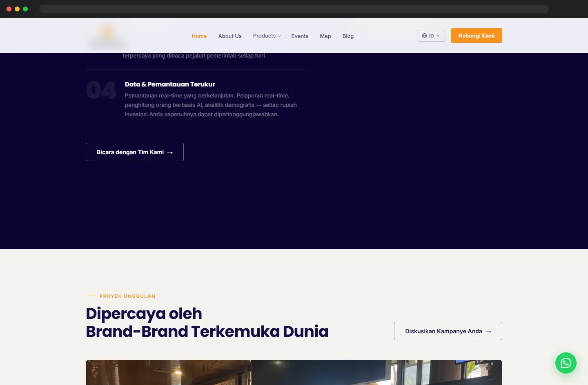Click Bicara dengan Tim Kami button

(x=135, y=152)
